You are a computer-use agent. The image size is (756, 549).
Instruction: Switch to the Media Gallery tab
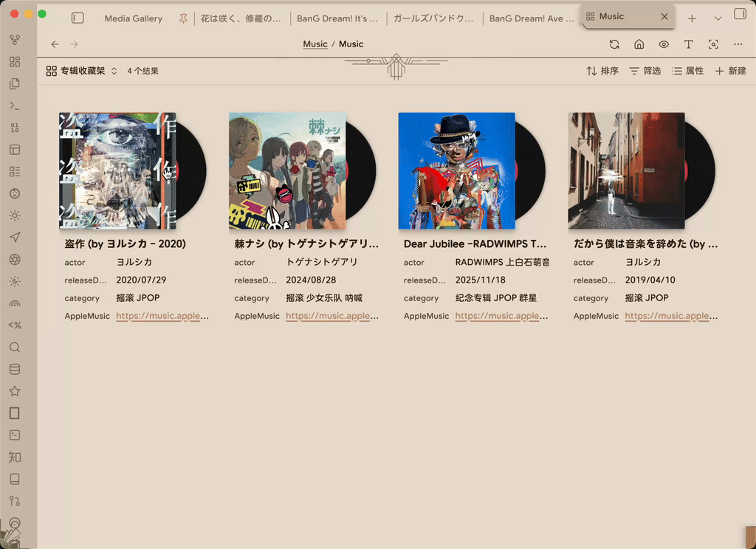point(133,18)
